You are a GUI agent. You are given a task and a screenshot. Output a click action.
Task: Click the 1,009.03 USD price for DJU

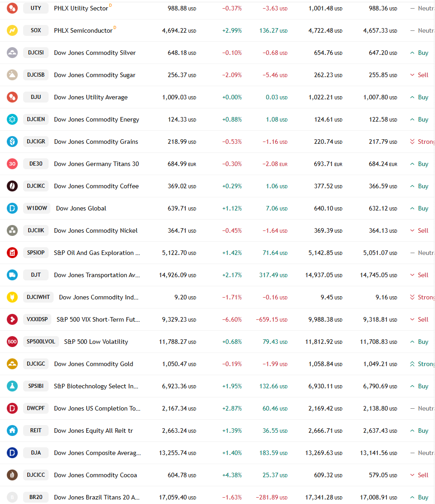[x=179, y=97]
